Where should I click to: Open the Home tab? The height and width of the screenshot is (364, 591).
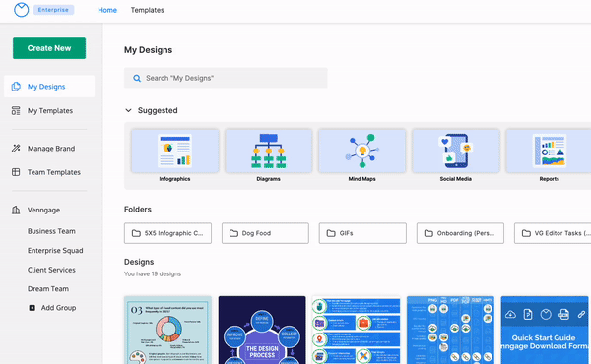tap(107, 10)
